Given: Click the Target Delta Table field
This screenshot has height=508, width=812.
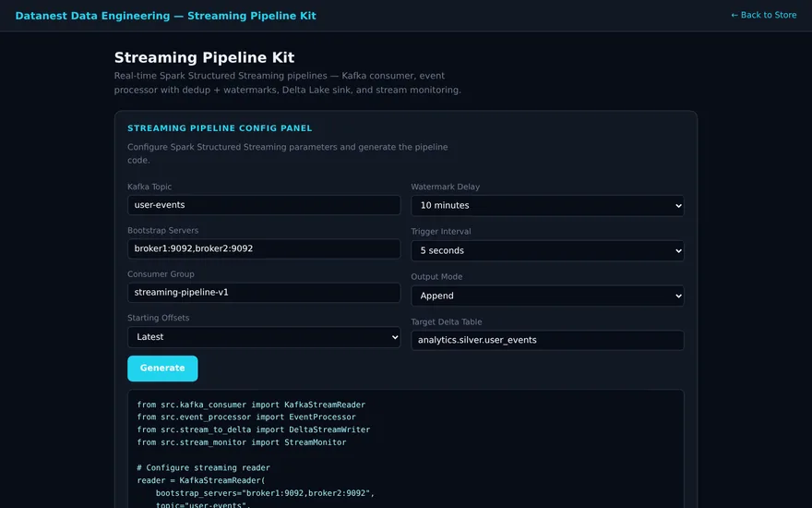Looking at the screenshot, I should pos(547,340).
